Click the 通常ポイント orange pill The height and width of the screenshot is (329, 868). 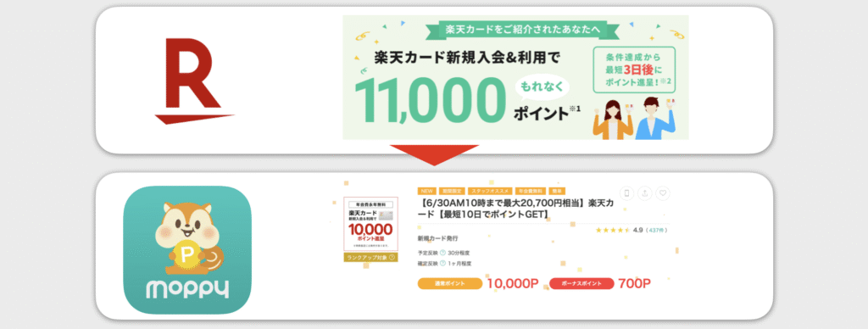tap(449, 283)
